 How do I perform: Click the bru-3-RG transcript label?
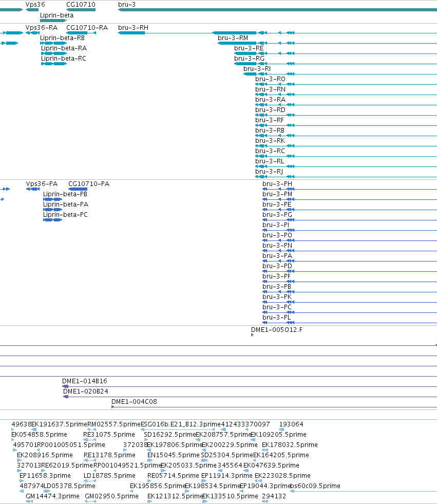pyautogui.click(x=250, y=59)
